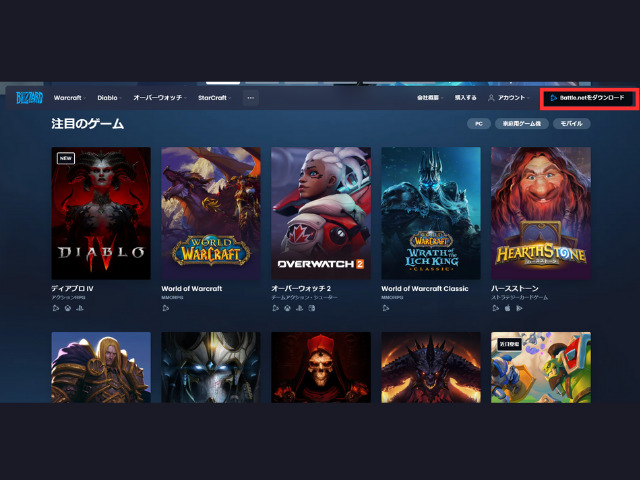This screenshot has height=480, width=640.
Task: Open the Hearthstone cover art
Action: 541,213
